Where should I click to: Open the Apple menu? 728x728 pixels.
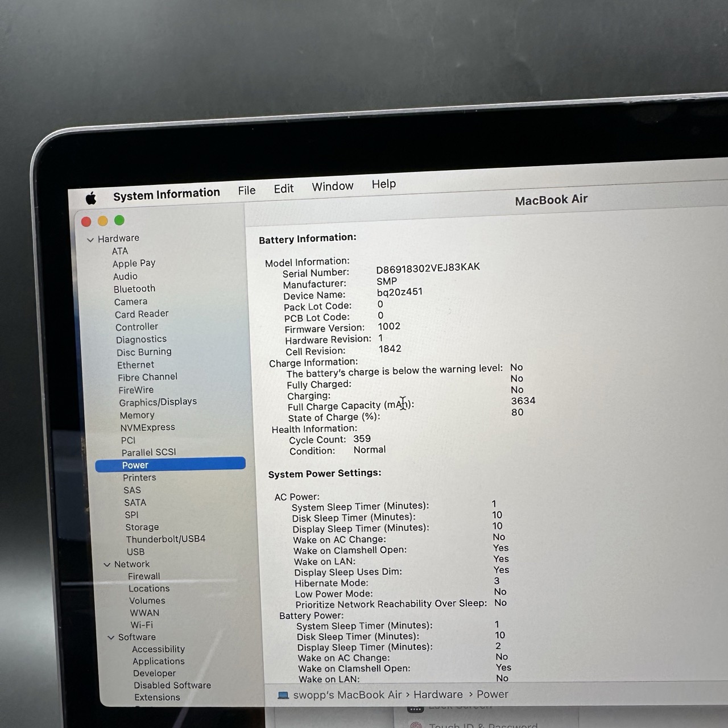coord(91,198)
